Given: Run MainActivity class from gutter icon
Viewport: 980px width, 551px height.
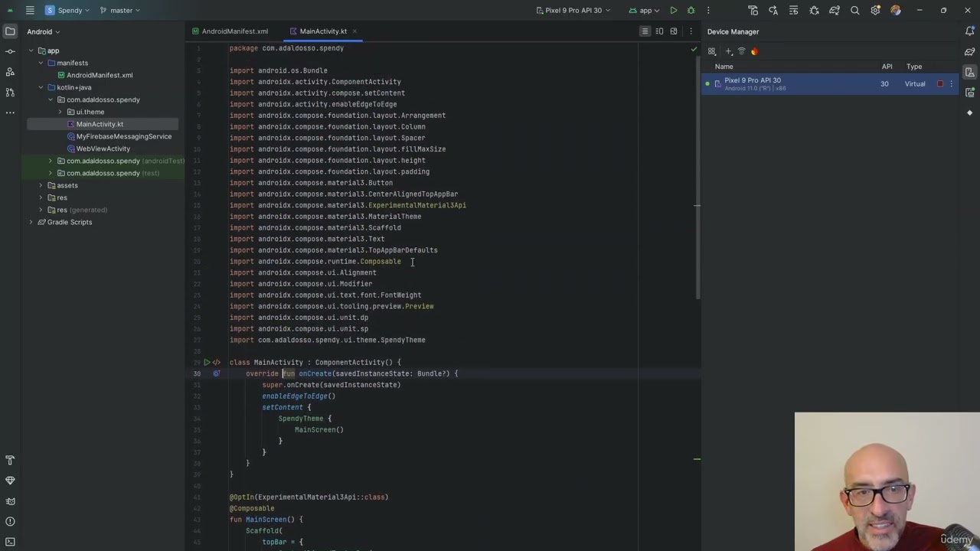Looking at the screenshot, I should click(207, 362).
